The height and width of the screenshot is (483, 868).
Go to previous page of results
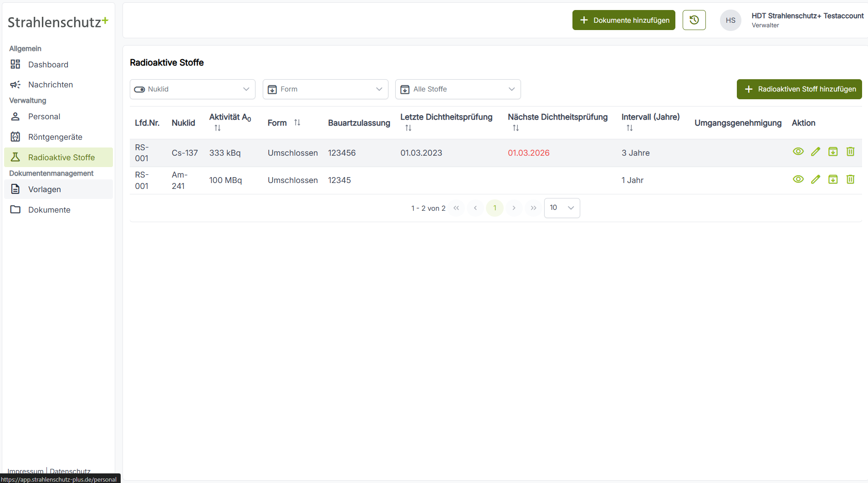coord(475,208)
